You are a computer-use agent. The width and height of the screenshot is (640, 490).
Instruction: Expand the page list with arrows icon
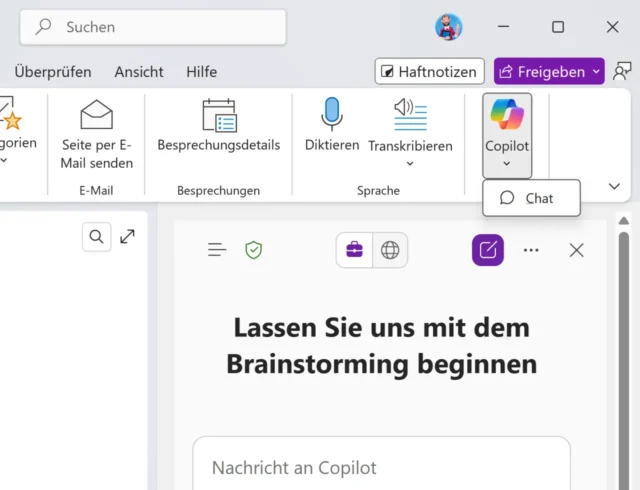click(x=127, y=236)
